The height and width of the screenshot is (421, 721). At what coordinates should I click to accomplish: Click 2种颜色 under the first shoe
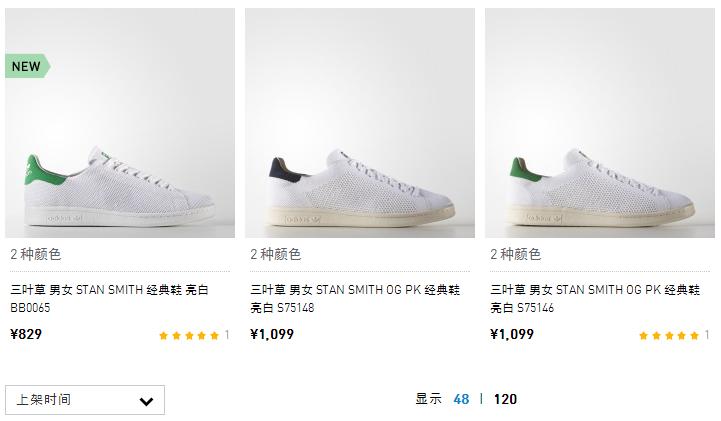36,255
